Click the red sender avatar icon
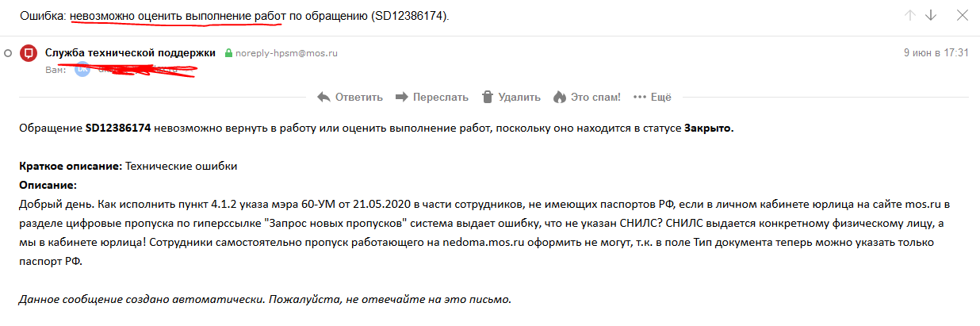 point(28,53)
